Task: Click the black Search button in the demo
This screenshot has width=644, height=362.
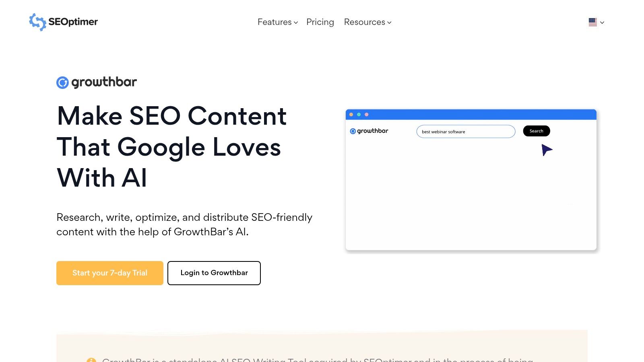Action: [537, 131]
